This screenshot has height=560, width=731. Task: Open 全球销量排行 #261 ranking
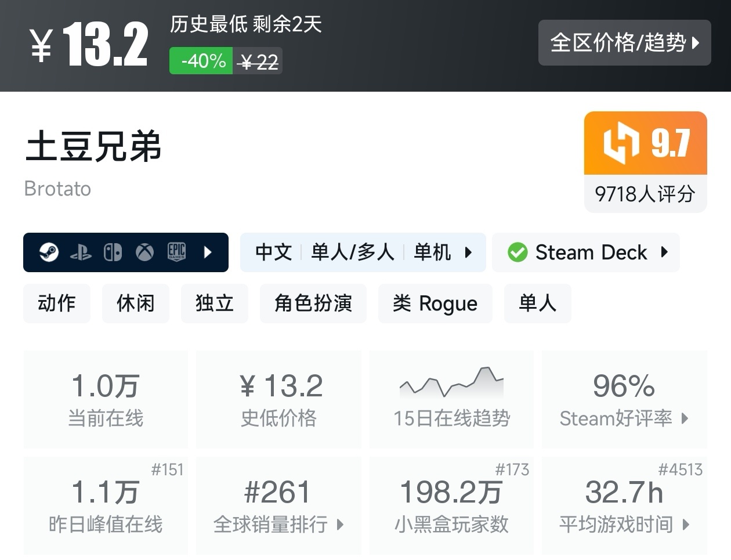(279, 505)
